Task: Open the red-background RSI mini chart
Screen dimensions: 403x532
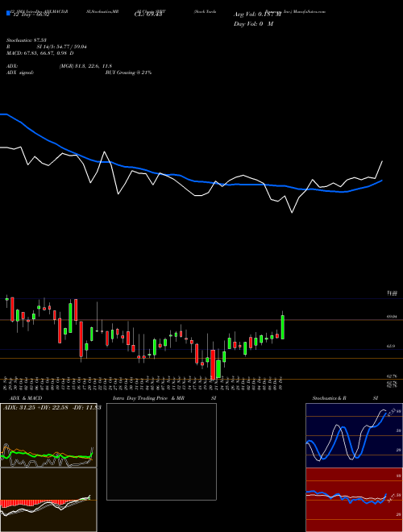Action: click(354, 500)
